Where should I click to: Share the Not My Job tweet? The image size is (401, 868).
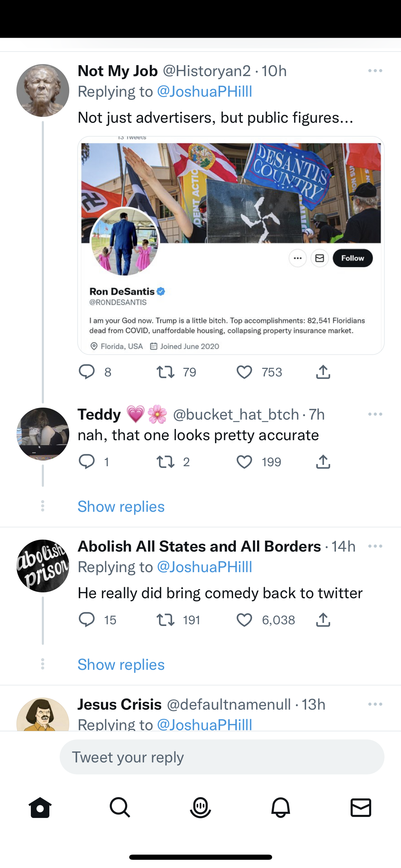click(x=323, y=372)
